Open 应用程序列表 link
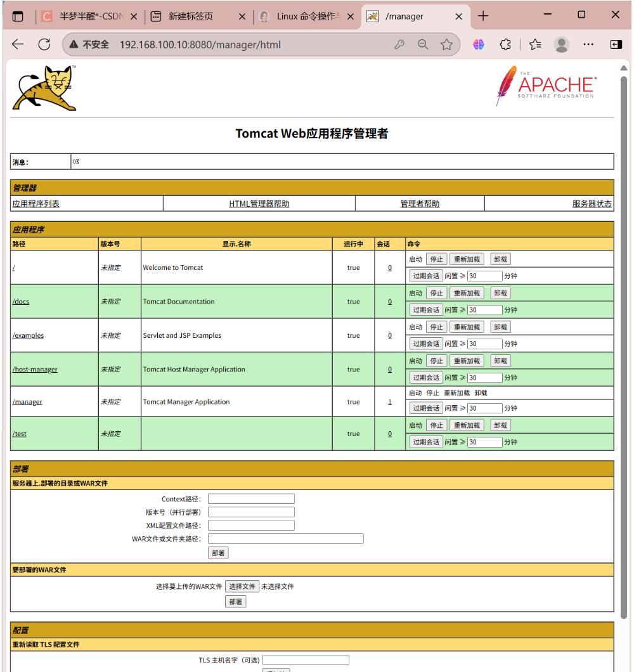 pyautogui.click(x=36, y=204)
